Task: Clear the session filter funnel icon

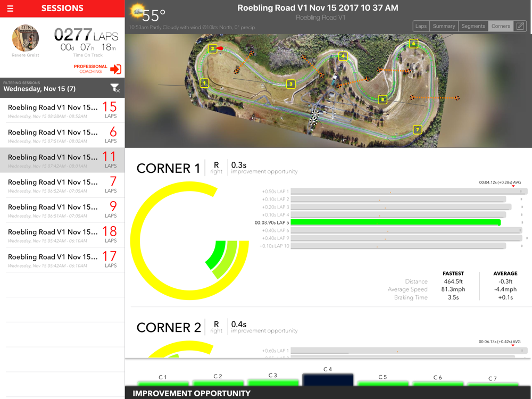Action: (x=115, y=88)
